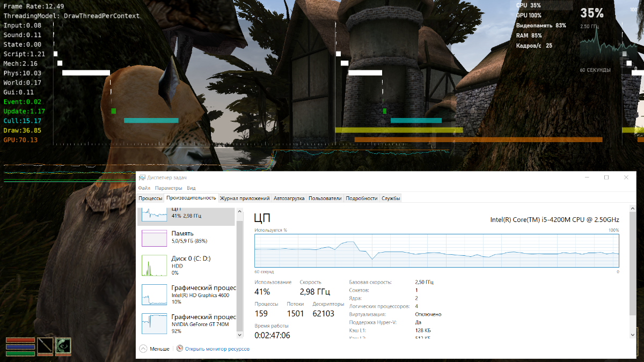This screenshot has height=362, width=644.
Task: Open the Вид menu
Action: [x=191, y=188]
